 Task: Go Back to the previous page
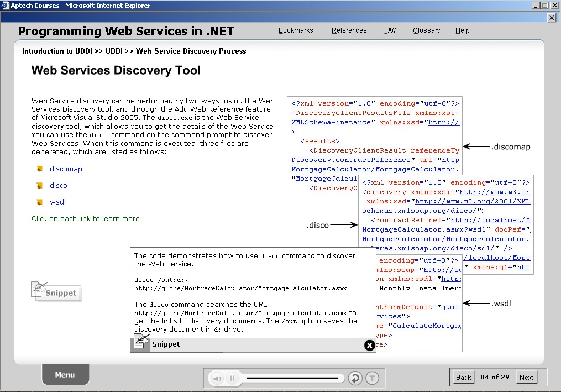463,377
